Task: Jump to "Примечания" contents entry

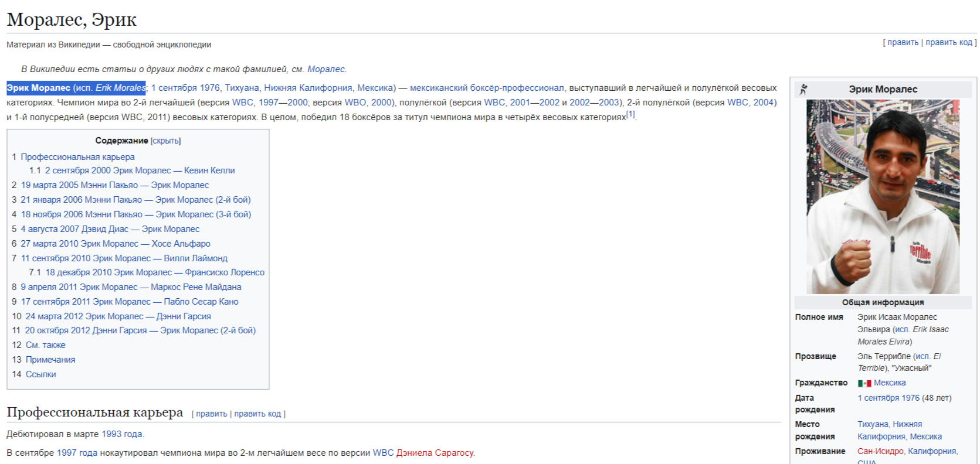Action: (50, 360)
